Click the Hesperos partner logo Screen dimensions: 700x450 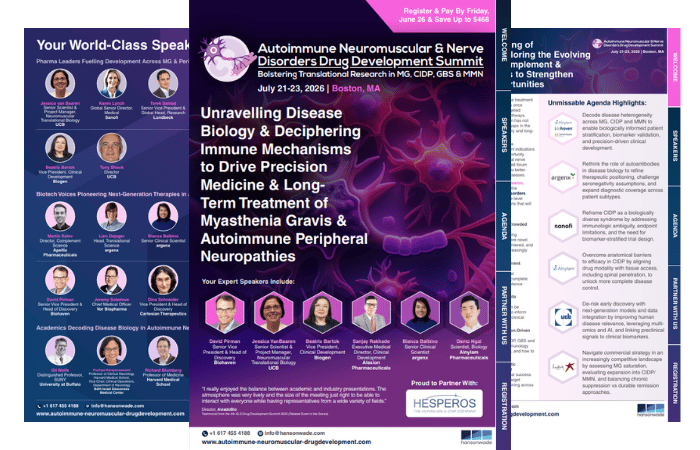click(x=444, y=404)
